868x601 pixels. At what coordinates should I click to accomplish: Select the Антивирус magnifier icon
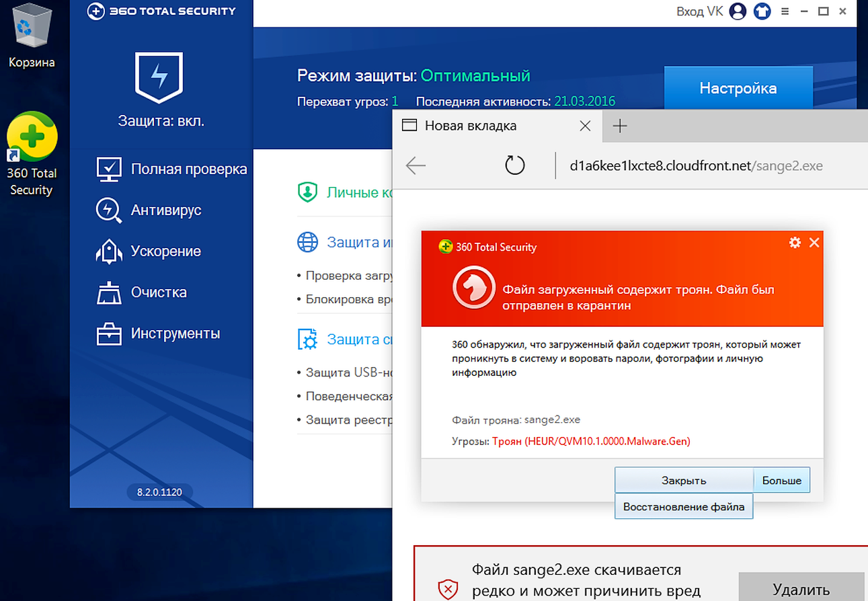tap(109, 210)
